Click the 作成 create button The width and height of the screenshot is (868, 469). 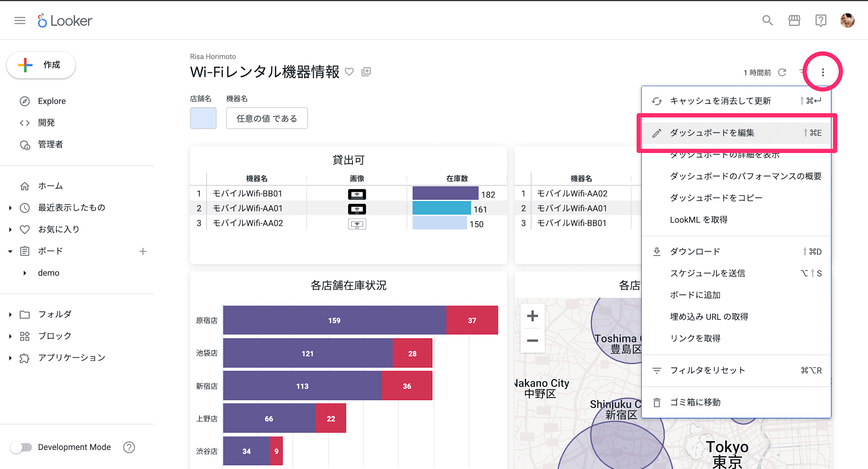41,65
